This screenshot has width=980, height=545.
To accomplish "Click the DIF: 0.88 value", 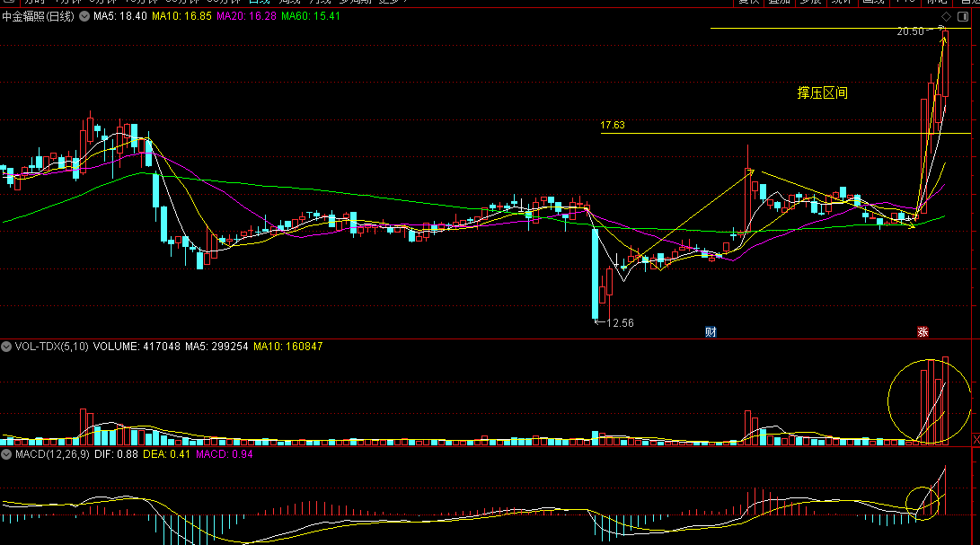I will [x=116, y=454].
